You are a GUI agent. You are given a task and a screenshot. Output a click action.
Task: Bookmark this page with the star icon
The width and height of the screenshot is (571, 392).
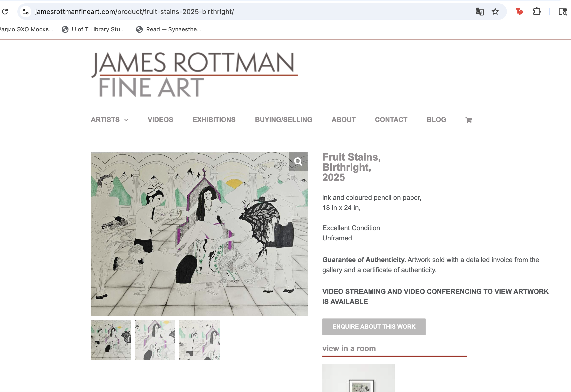[495, 12]
